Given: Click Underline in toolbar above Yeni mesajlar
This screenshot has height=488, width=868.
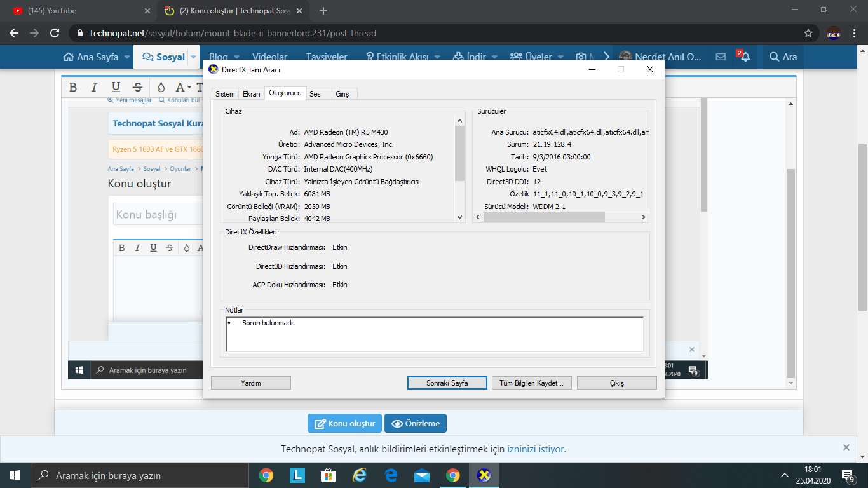Looking at the screenshot, I should (x=116, y=87).
